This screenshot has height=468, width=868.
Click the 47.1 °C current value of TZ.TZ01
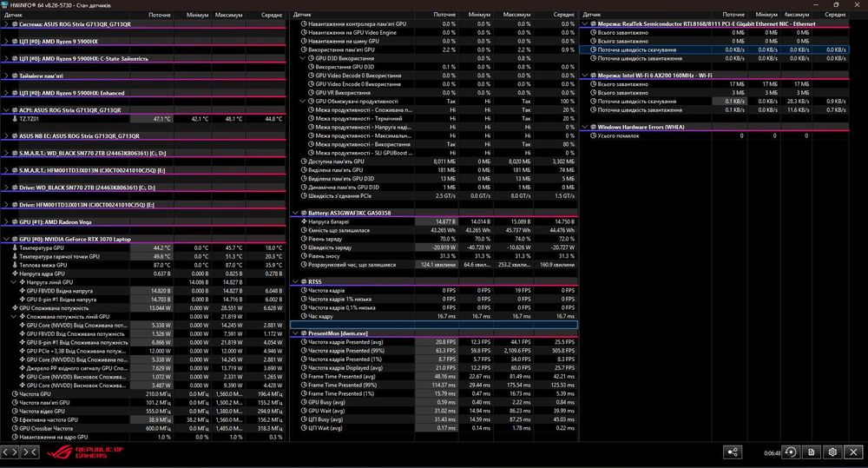point(161,119)
